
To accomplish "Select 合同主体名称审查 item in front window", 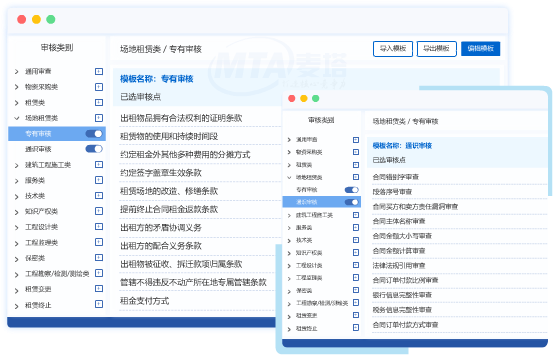I will (399, 221).
